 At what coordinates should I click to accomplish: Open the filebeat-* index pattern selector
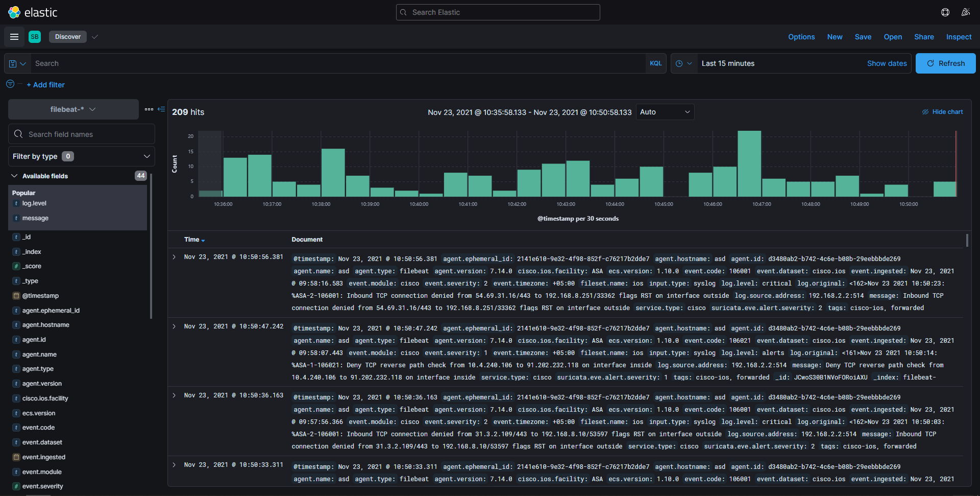click(x=73, y=109)
